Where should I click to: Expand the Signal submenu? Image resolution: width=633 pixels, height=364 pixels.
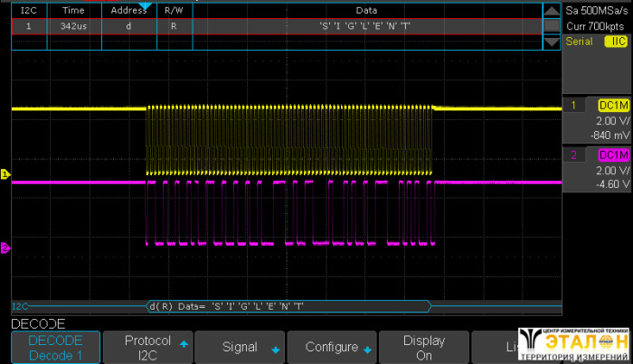[240, 347]
